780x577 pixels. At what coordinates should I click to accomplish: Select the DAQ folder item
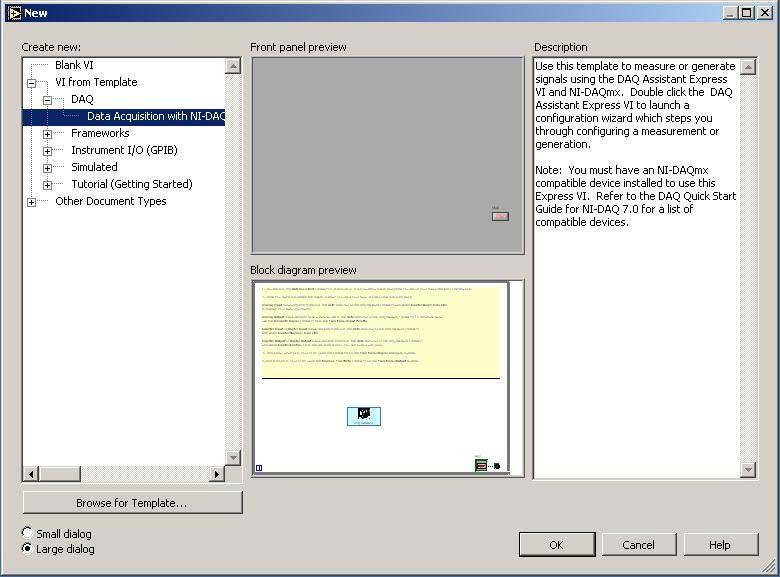coord(82,99)
